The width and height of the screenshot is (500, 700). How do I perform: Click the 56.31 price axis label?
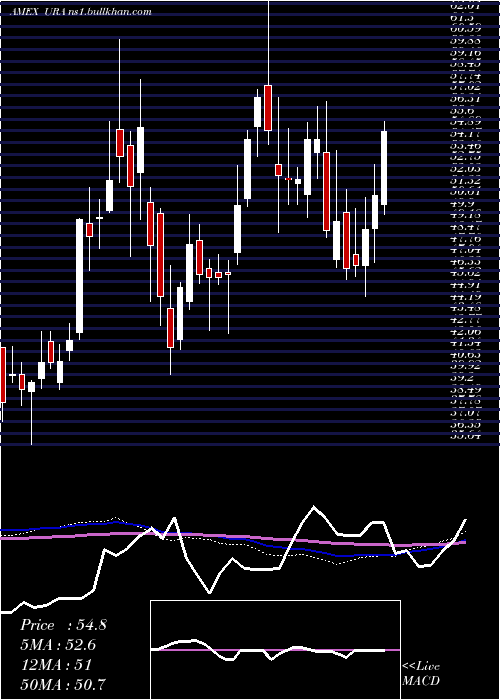point(465,99)
